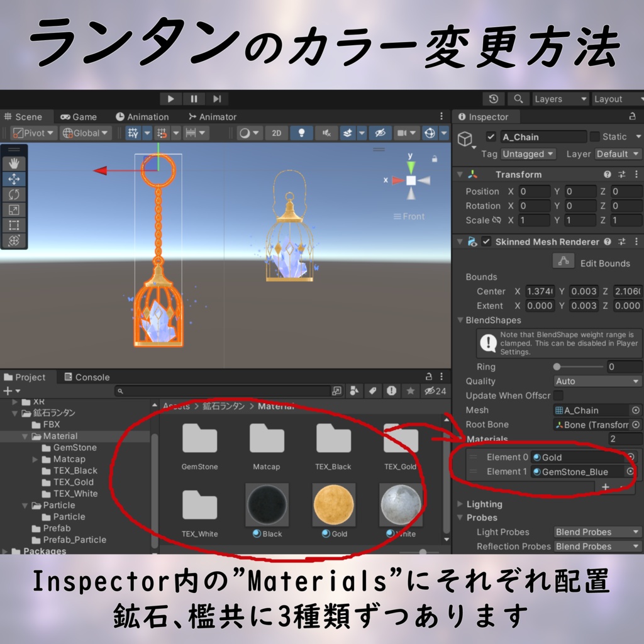Select the TEX_Black folder in project tree

click(69, 470)
